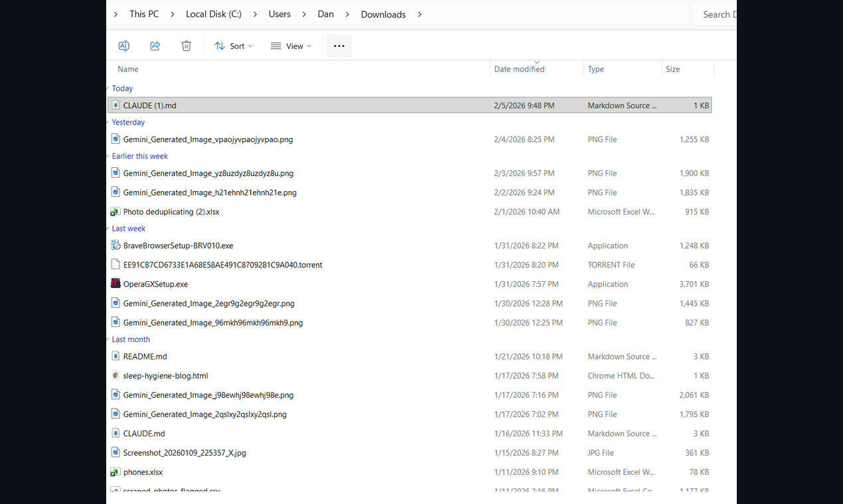This screenshot has width=843, height=504.
Task: Click the Gemini_Generated_Image_96mkh96mkh96mkh9.png icon
Action: coord(115,322)
